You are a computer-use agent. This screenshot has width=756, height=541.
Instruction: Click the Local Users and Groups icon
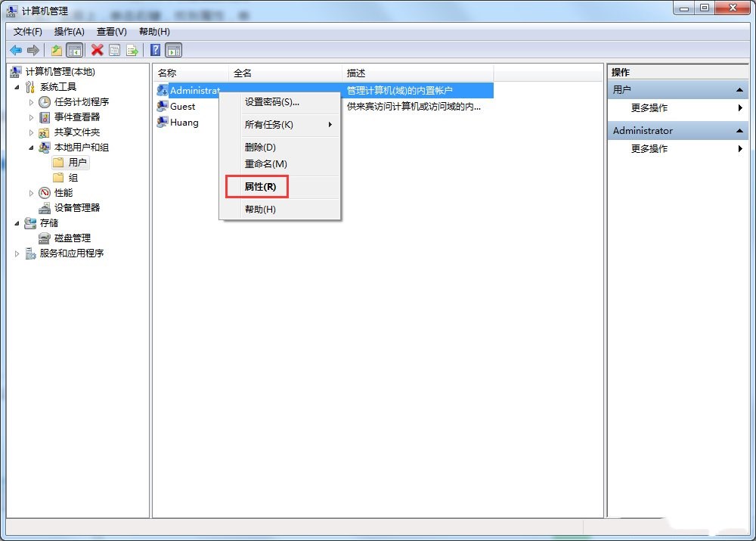45,148
